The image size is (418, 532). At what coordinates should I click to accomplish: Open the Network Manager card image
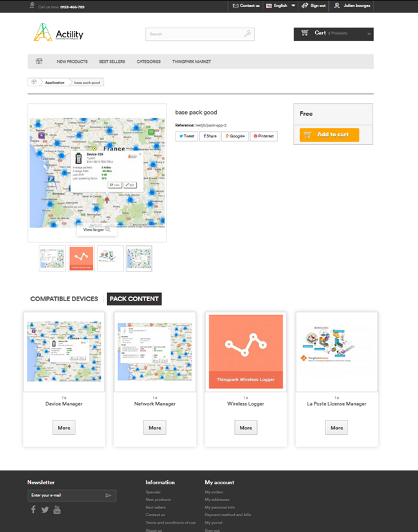155,352
